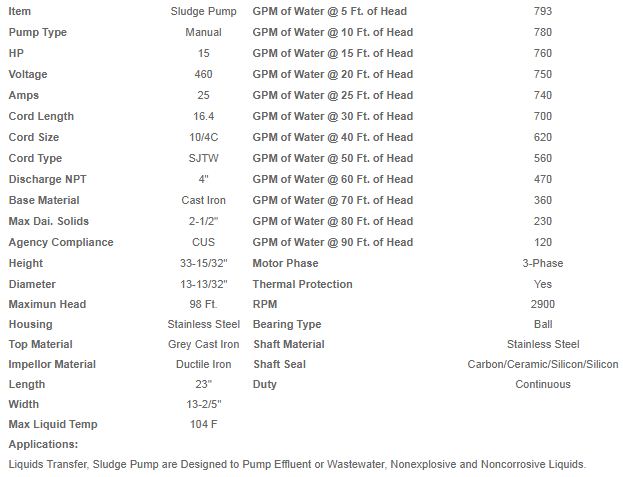Select the "793" GPM value

point(543,11)
